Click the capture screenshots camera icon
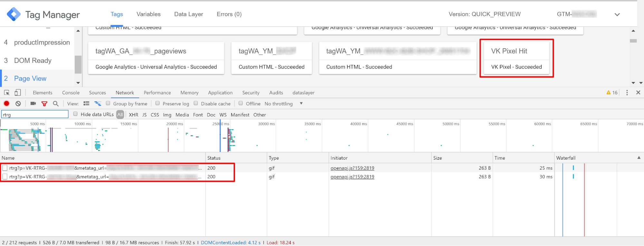 pos(33,103)
